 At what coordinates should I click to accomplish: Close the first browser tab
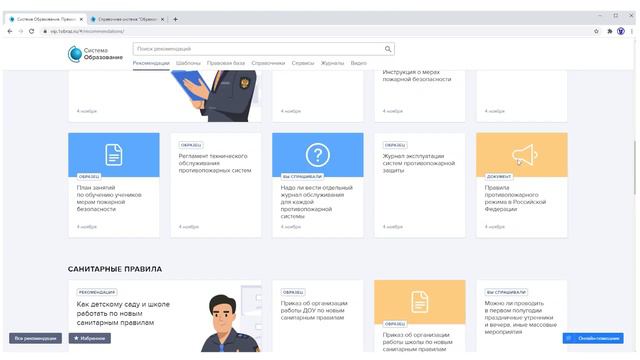[81, 19]
